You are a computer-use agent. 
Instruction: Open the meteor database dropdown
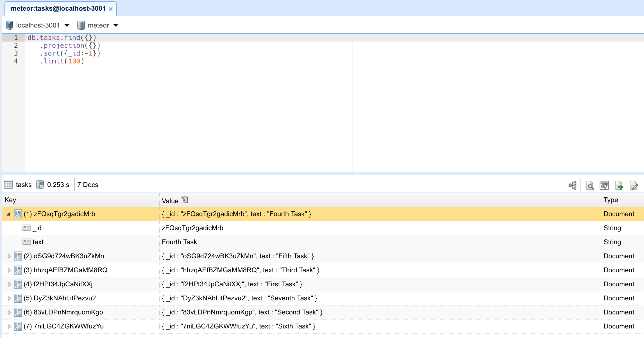point(116,25)
